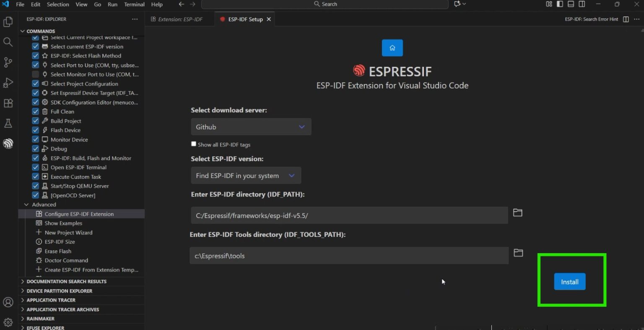Toggle the primary sidebar layout icon
Screen dimensions: 644x330
click(x=560, y=4)
